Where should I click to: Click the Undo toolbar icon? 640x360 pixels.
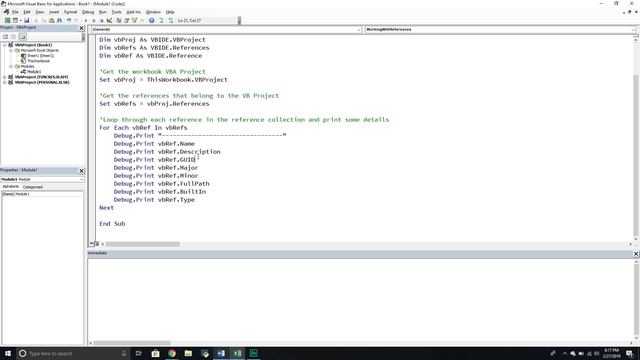point(69,20)
